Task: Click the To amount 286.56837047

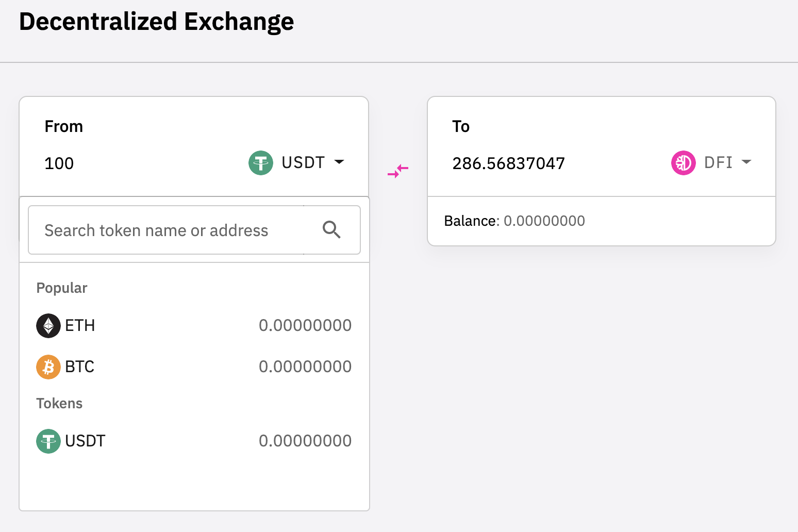Action: coord(508,163)
